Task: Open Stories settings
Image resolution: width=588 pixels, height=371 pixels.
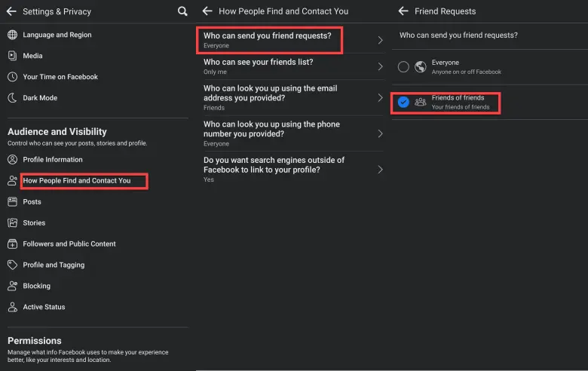Action: click(34, 222)
